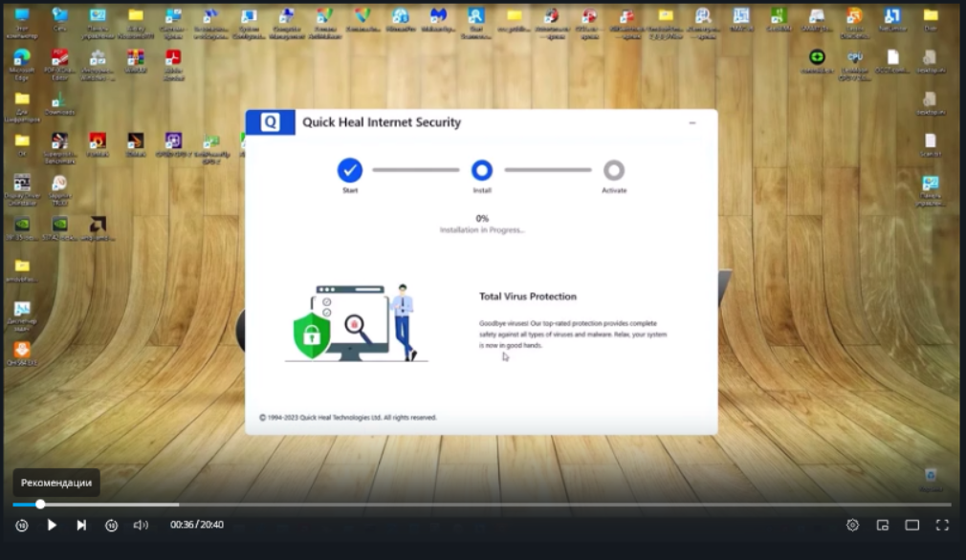Click the 00:36 / 20:40 time display

pyautogui.click(x=197, y=525)
